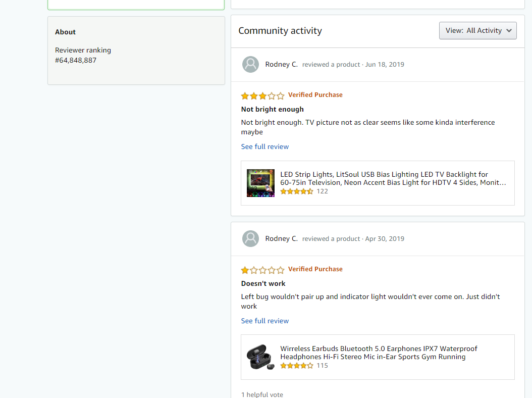
Task: Click Rodney C. avatar on Apr 30 review
Action: click(x=250, y=239)
